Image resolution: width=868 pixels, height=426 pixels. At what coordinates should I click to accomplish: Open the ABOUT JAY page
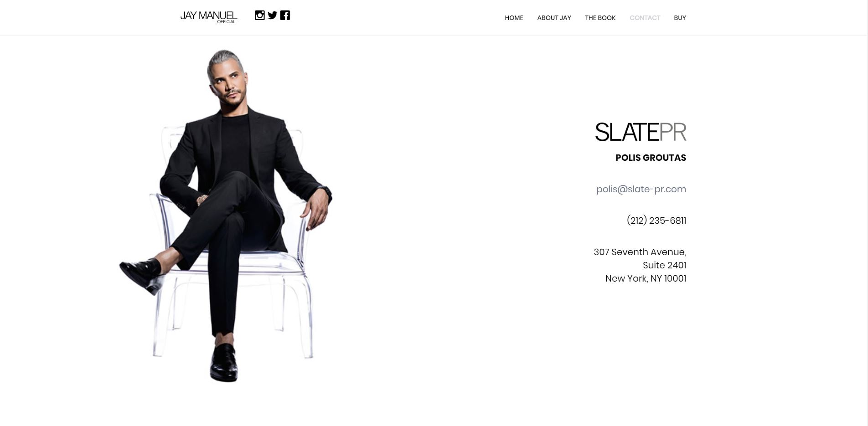pos(554,18)
